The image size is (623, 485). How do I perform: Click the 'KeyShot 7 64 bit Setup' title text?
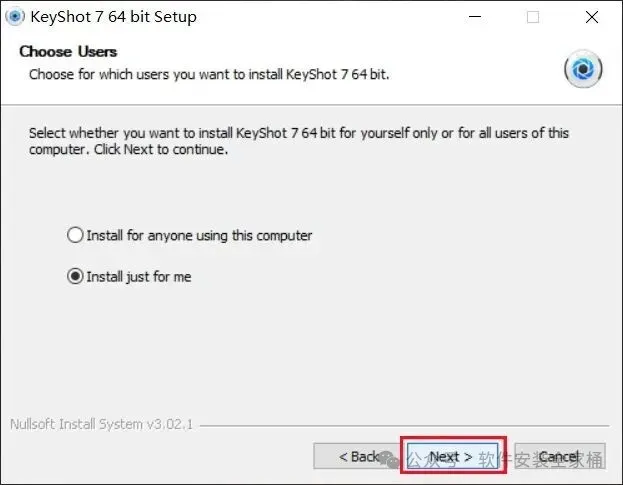point(113,17)
